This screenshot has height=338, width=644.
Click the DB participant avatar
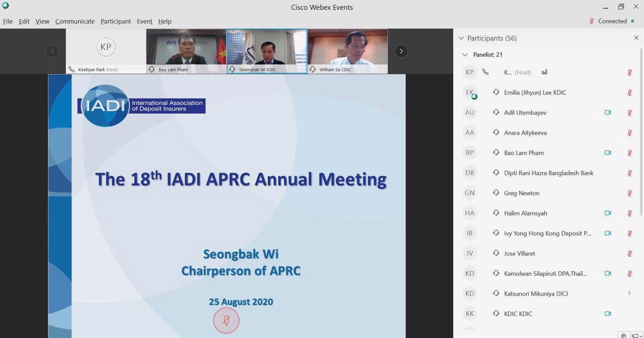(469, 173)
